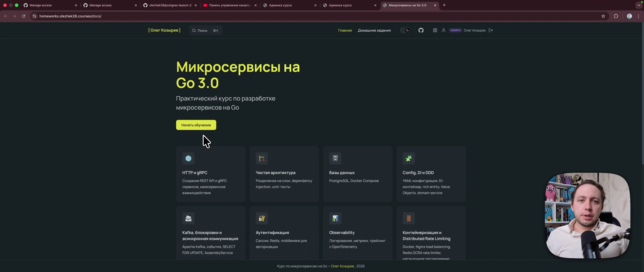Screen dimensions: 644x272
Task: Click the user profile icon in header
Action: (x=443, y=30)
